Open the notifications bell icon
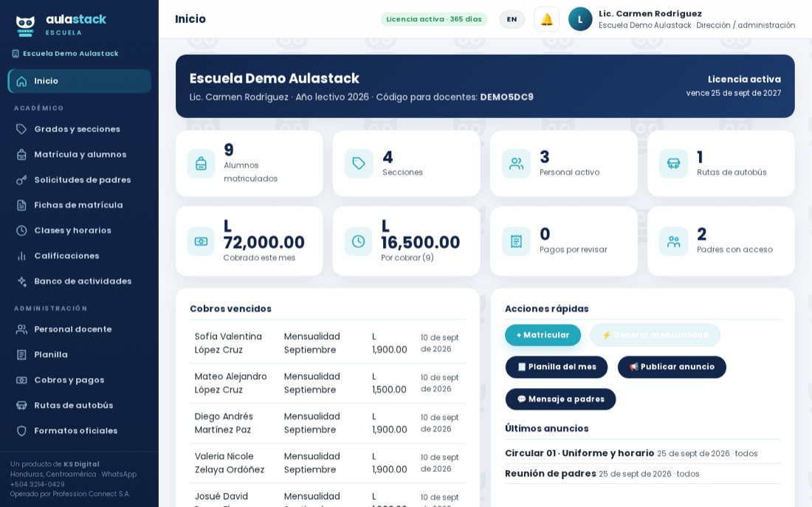This screenshot has height=507, width=812. pos(546,20)
